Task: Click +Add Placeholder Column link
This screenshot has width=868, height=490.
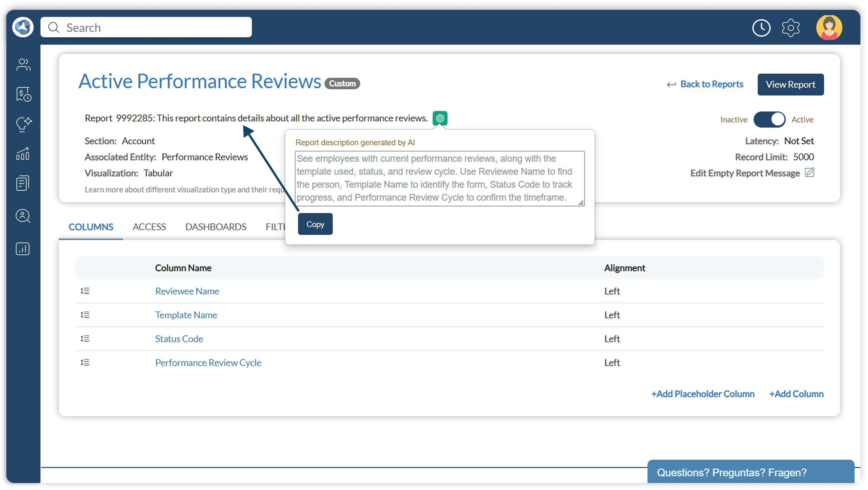Action: [x=703, y=394]
